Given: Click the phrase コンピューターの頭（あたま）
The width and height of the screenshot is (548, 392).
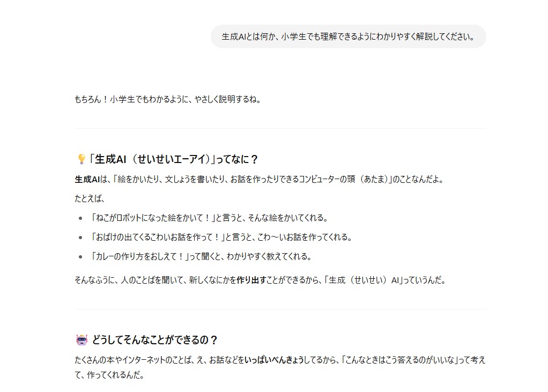Looking at the screenshot, I should click(344, 180).
